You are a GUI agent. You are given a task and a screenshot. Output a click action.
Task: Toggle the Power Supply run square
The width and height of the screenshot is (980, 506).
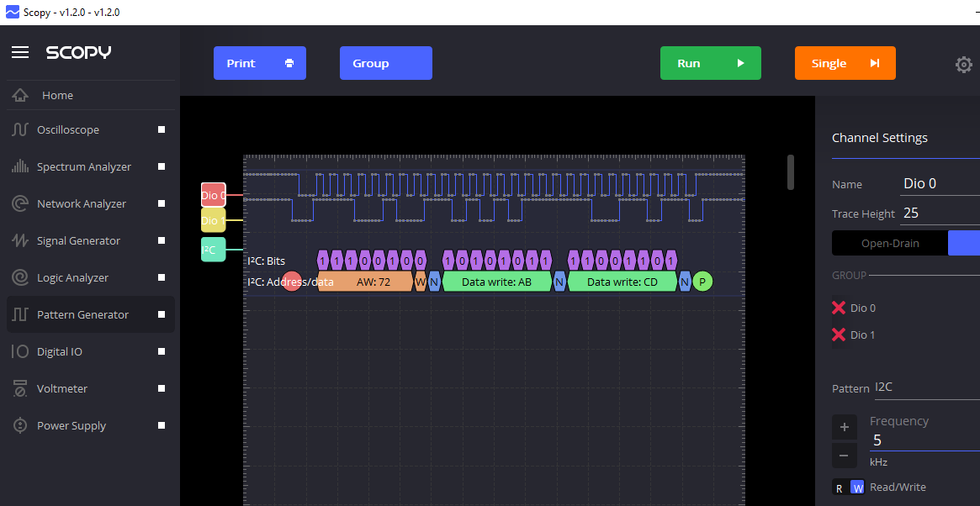coord(162,425)
